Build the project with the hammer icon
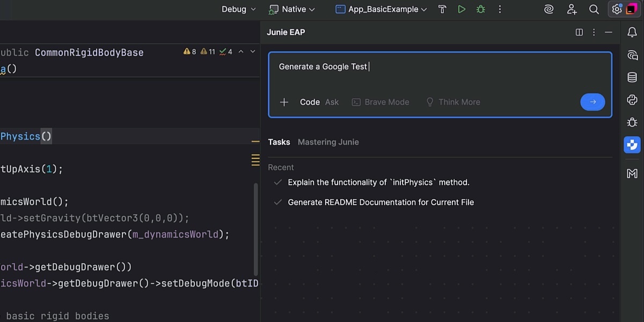Image resolution: width=644 pixels, height=322 pixels. tap(442, 9)
